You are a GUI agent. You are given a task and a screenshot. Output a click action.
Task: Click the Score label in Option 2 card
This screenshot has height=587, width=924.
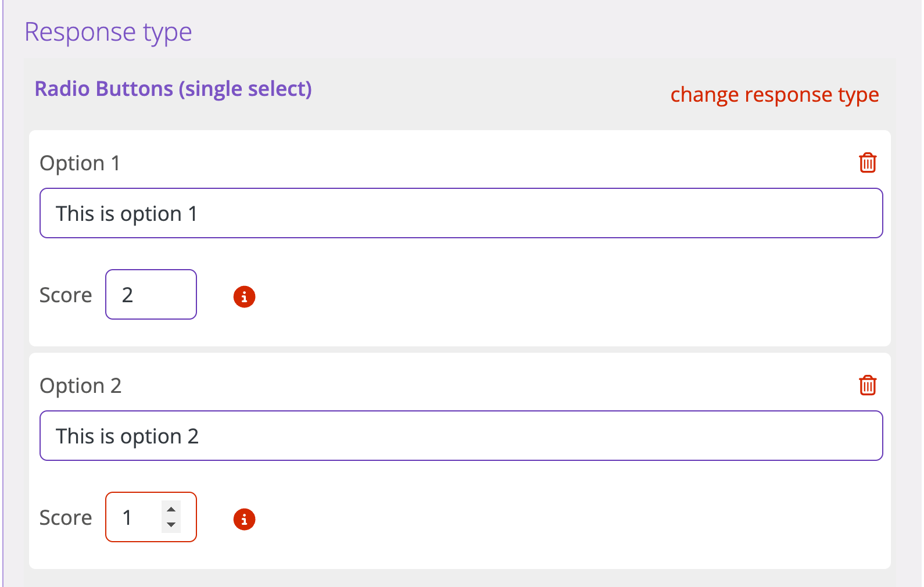point(66,518)
